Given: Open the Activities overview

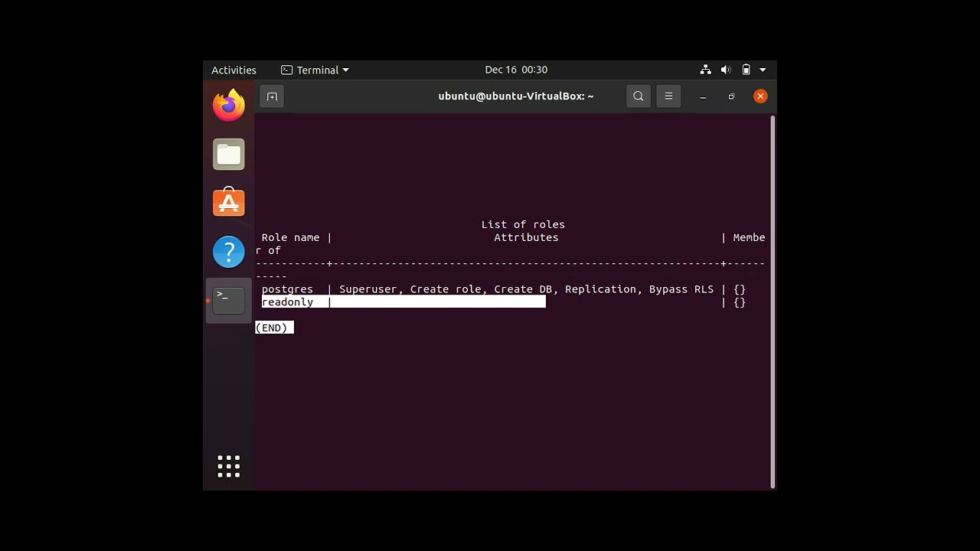Looking at the screenshot, I should point(234,70).
